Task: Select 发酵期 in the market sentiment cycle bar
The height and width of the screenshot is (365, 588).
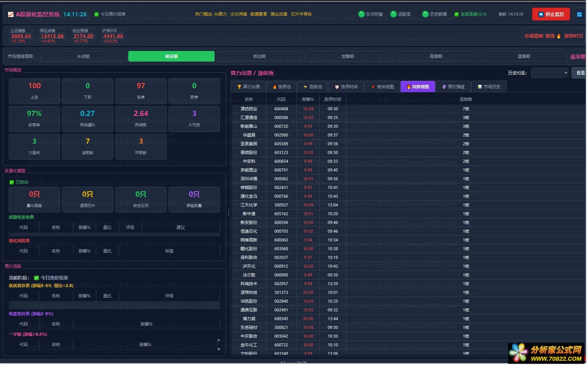Action: click(347, 56)
